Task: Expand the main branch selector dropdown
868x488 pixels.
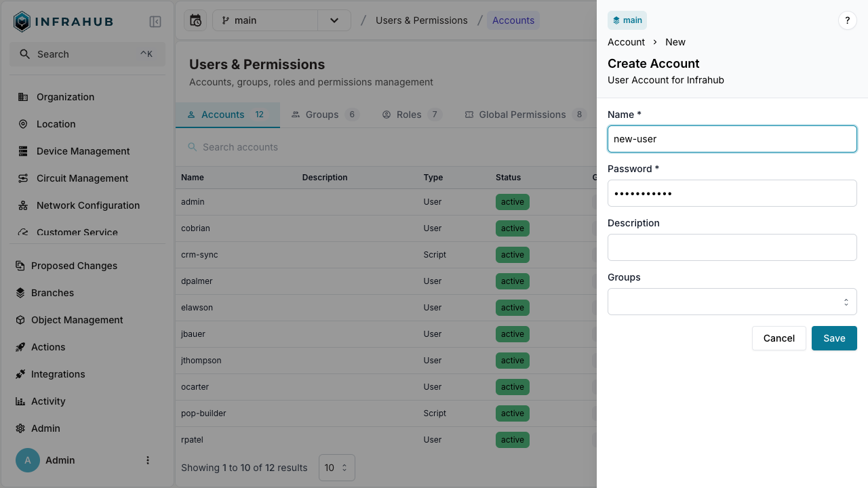Action: point(334,20)
